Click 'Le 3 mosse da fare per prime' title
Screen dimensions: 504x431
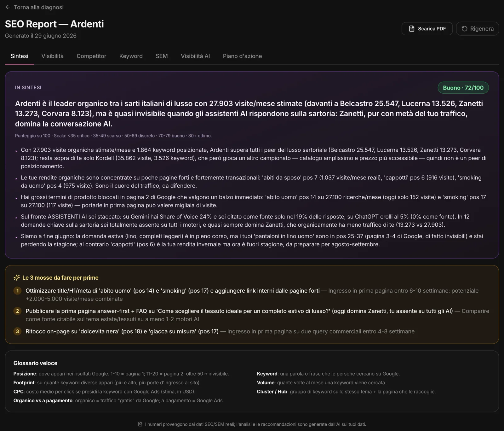click(60, 278)
